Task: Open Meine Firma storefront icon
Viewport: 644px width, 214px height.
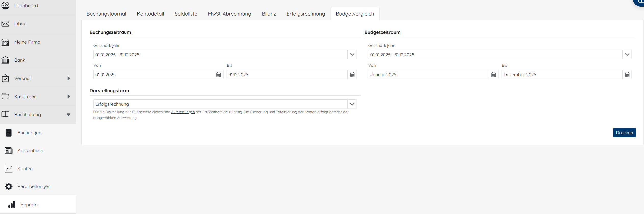Action: coord(5,42)
